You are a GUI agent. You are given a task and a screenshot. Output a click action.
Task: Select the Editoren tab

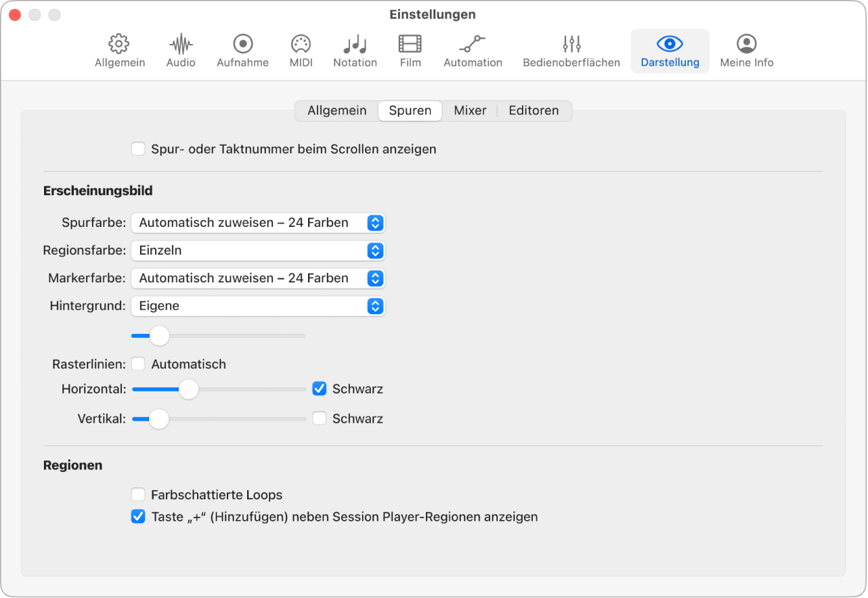click(x=534, y=110)
